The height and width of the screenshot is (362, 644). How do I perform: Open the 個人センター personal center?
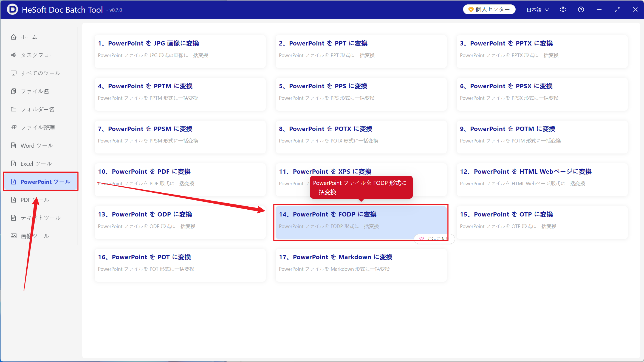point(489,10)
